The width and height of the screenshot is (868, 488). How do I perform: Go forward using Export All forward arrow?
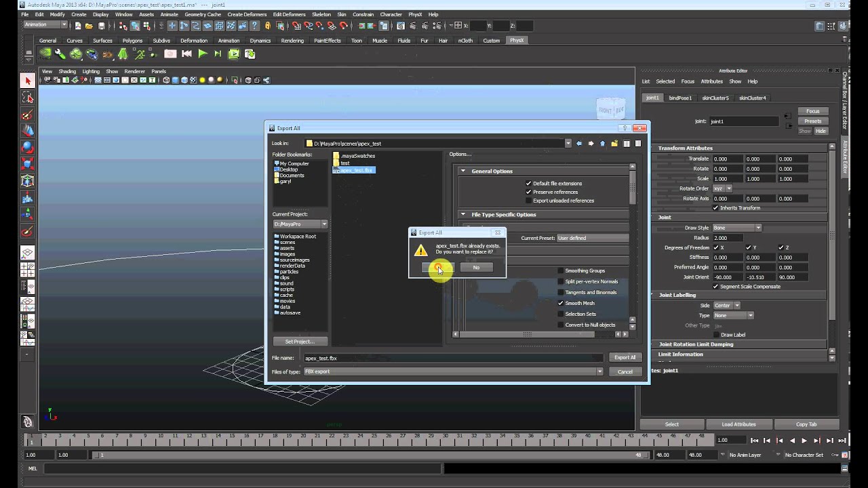tap(591, 144)
